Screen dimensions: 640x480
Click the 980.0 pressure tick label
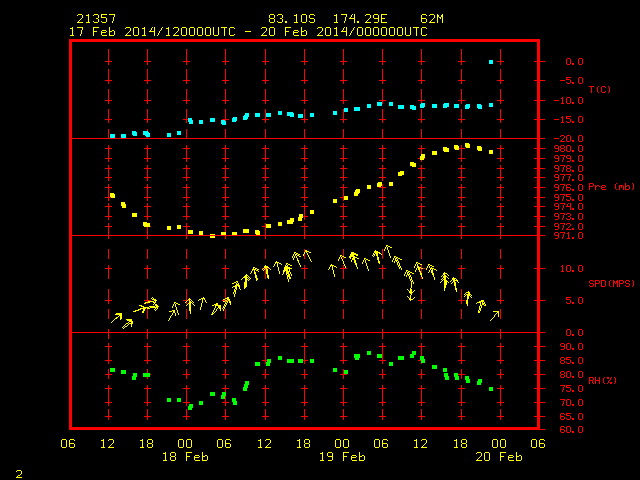[x=568, y=149]
